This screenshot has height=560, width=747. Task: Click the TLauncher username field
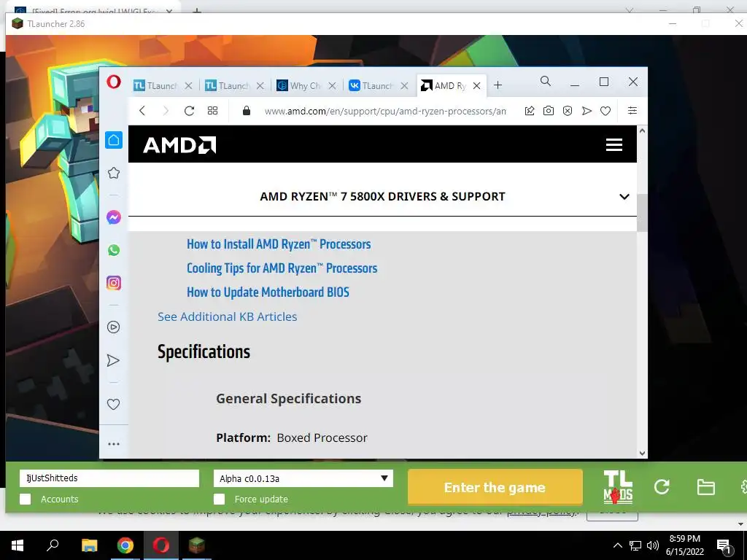point(109,478)
